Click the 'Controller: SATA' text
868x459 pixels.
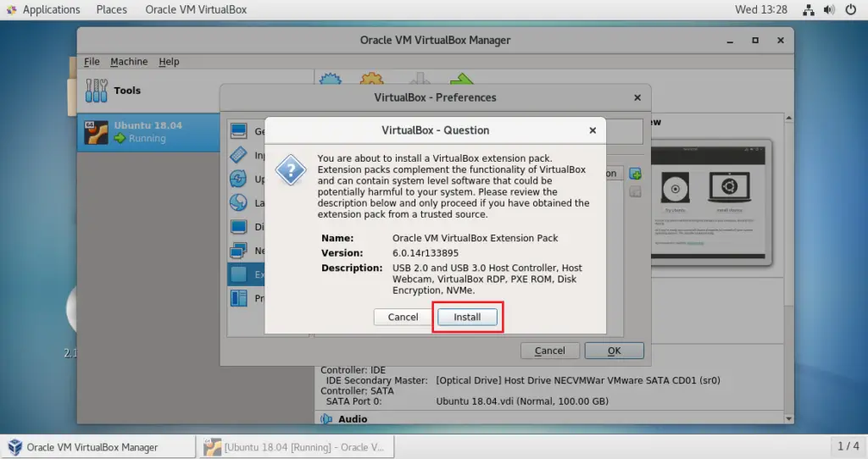pos(357,391)
